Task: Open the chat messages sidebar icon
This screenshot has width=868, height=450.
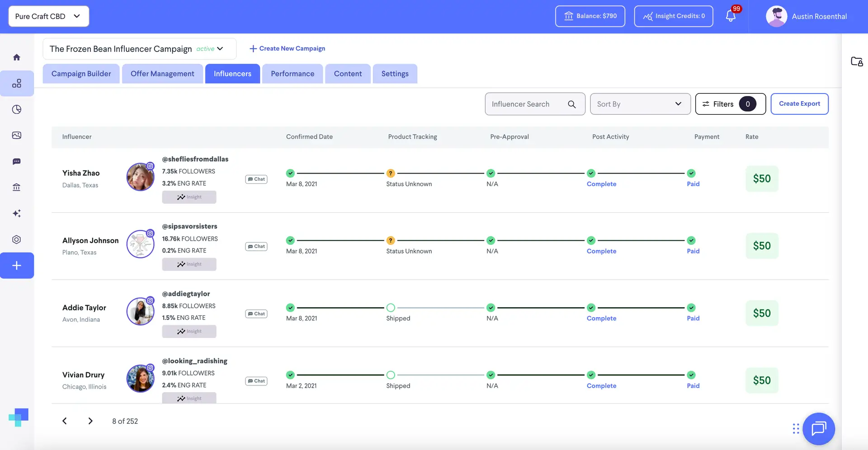Action: [17, 161]
